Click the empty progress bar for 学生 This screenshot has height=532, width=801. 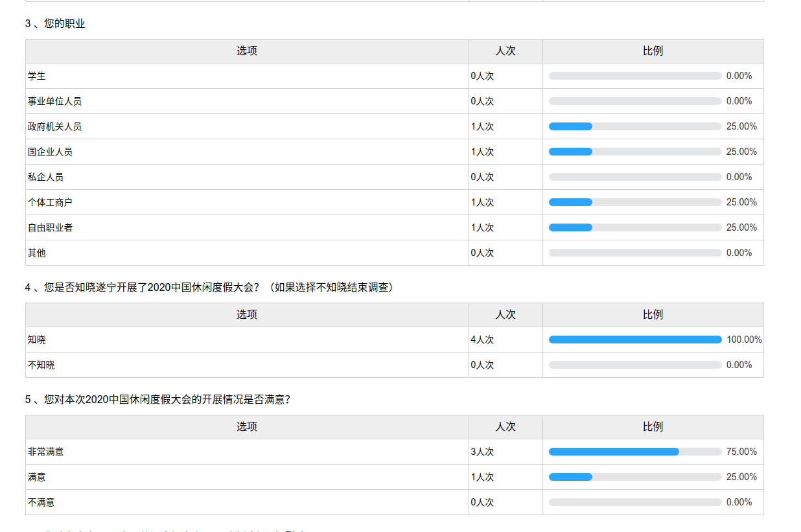(x=634, y=76)
